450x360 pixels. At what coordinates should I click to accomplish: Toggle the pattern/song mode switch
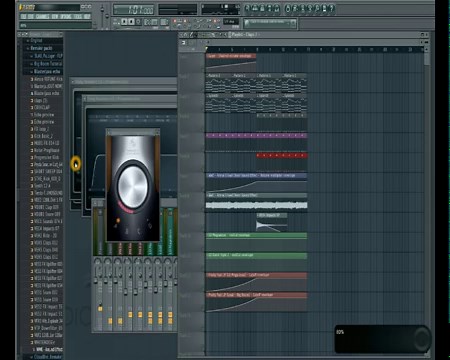pyautogui.click(x=116, y=22)
